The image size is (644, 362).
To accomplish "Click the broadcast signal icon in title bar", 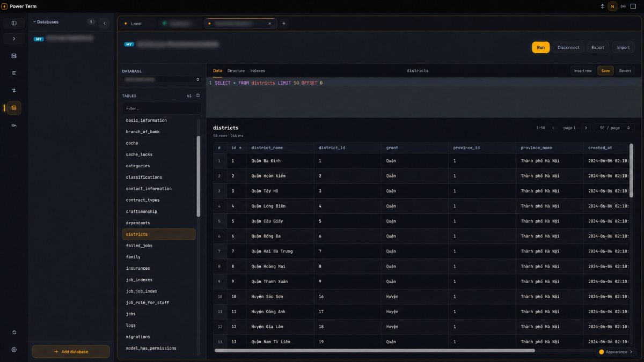I will (623, 6).
